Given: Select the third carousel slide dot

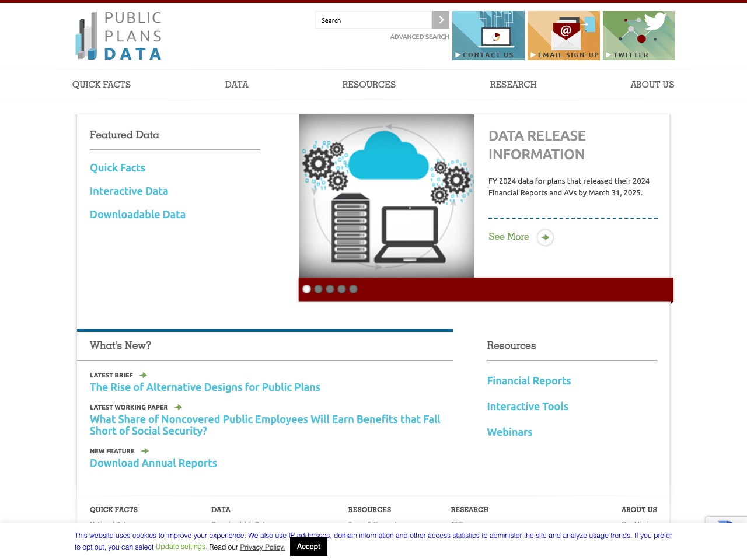Looking at the screenshot, I should coord(330,289).
